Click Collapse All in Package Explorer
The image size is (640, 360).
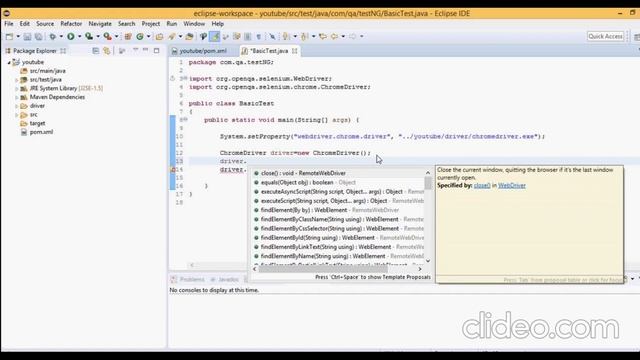(x=96, y=51)
